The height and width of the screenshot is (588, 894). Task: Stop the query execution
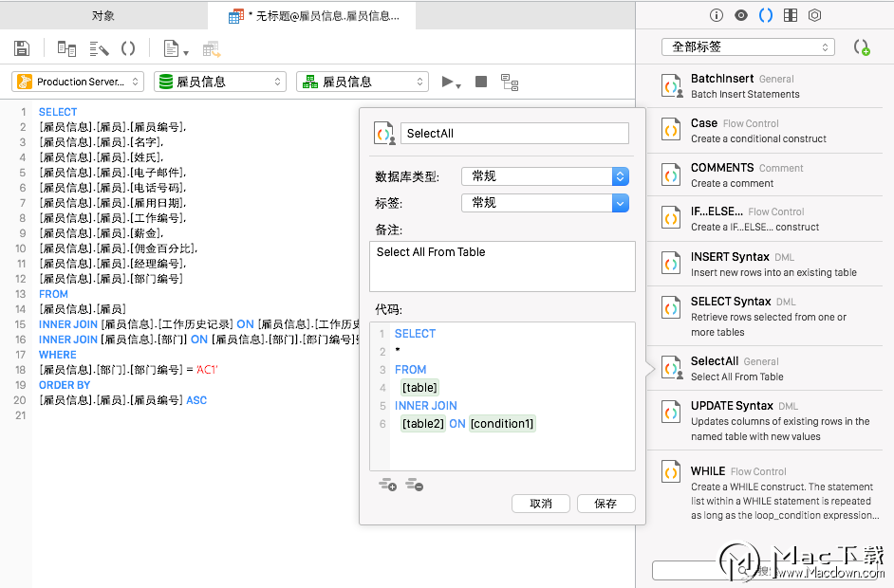click(x=481, y=82)
